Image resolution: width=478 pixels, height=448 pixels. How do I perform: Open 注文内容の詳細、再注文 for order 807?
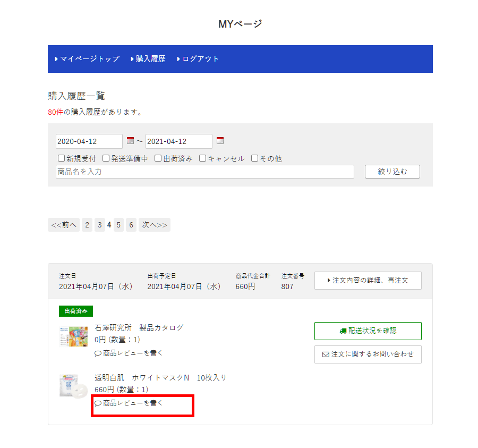click(368, 281)
